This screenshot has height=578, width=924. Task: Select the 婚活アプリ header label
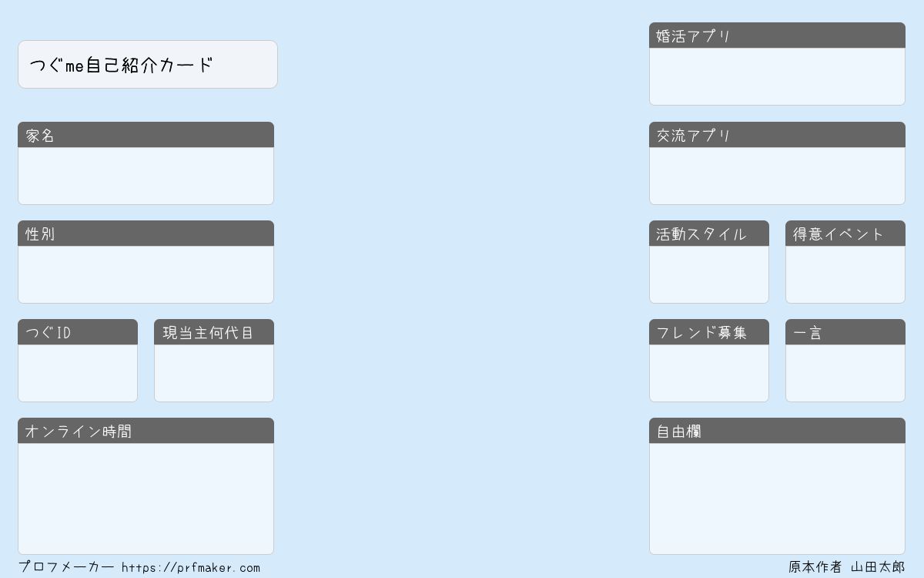pos(693,36)
